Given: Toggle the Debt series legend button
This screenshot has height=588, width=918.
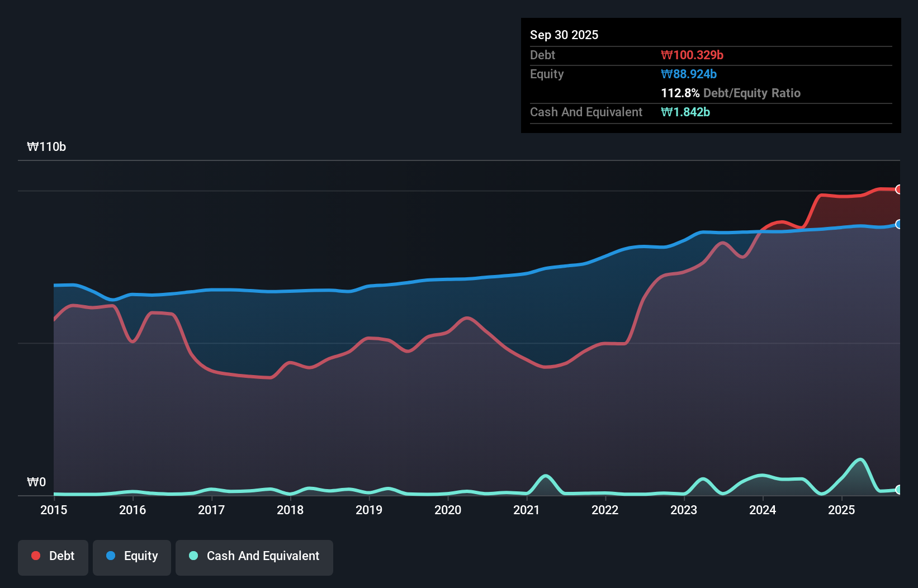Looking at the screenshot, I should pyautogui.click(x=53, y=557).
